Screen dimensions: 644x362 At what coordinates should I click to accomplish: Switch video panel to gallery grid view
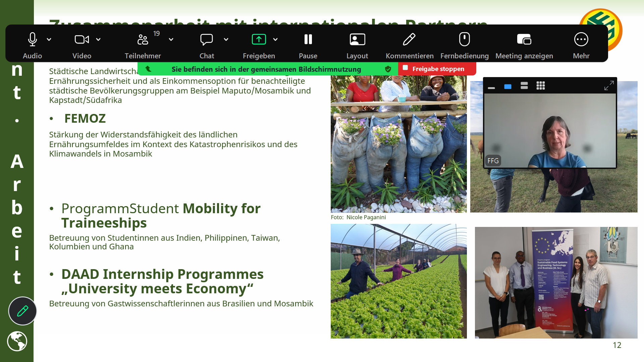coord(540,86)
